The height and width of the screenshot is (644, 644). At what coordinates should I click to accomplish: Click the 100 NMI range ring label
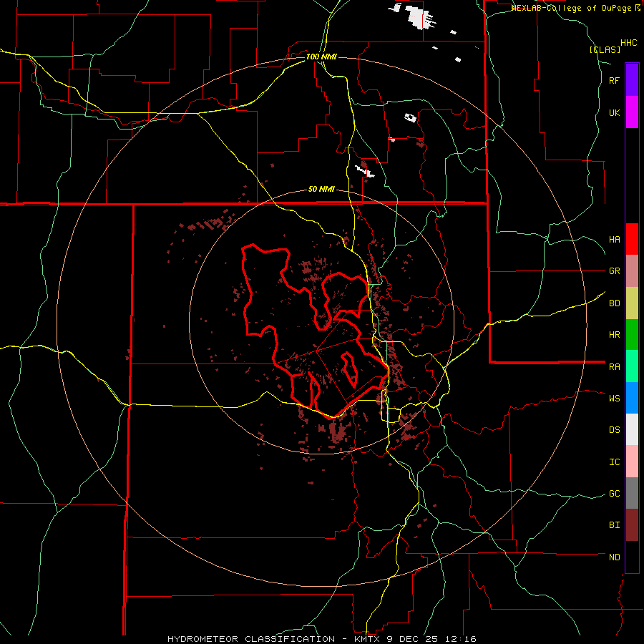(x=321, y=57)
